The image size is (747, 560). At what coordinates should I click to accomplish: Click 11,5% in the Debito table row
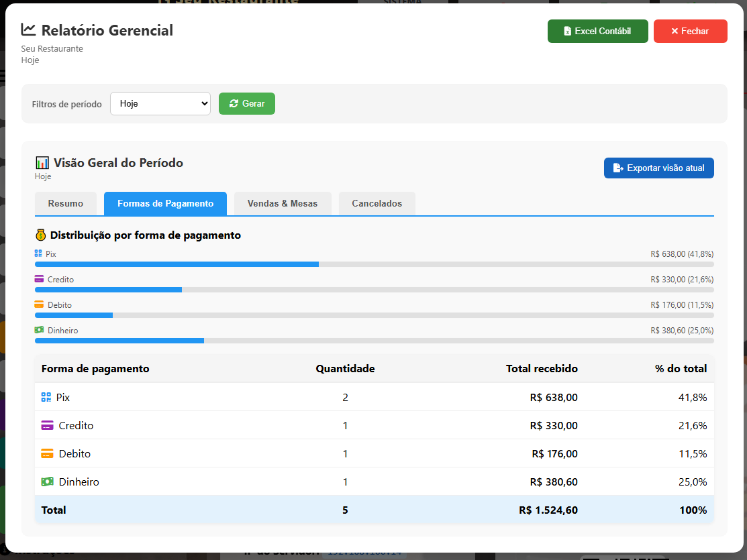[693, 453]
